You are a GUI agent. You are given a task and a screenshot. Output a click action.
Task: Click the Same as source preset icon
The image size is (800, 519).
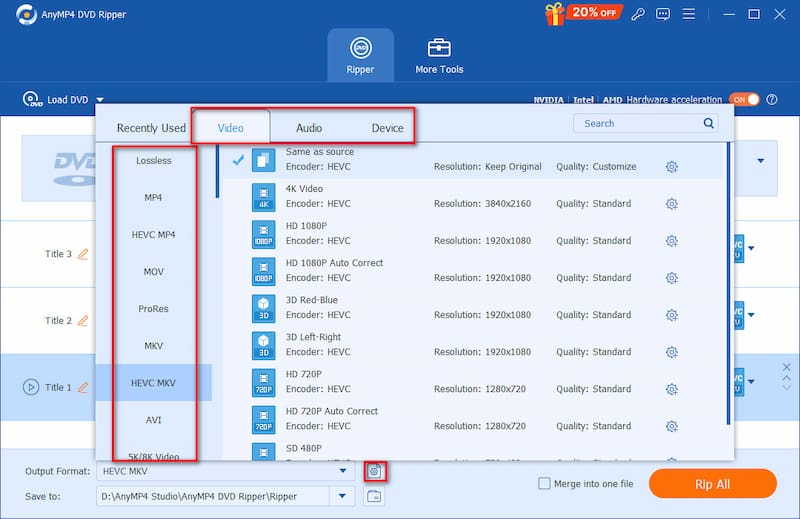tap(263, 160)
